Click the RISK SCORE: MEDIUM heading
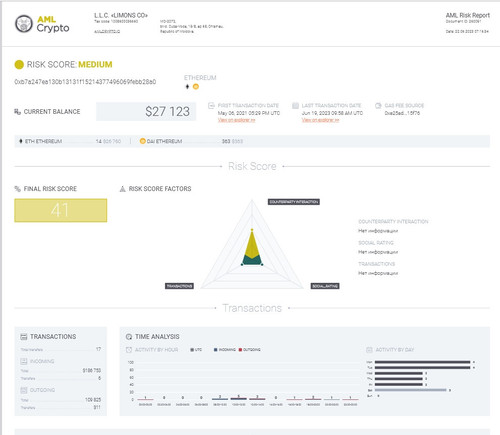Viewport: 500px width, 435px height. pos(69,65)
